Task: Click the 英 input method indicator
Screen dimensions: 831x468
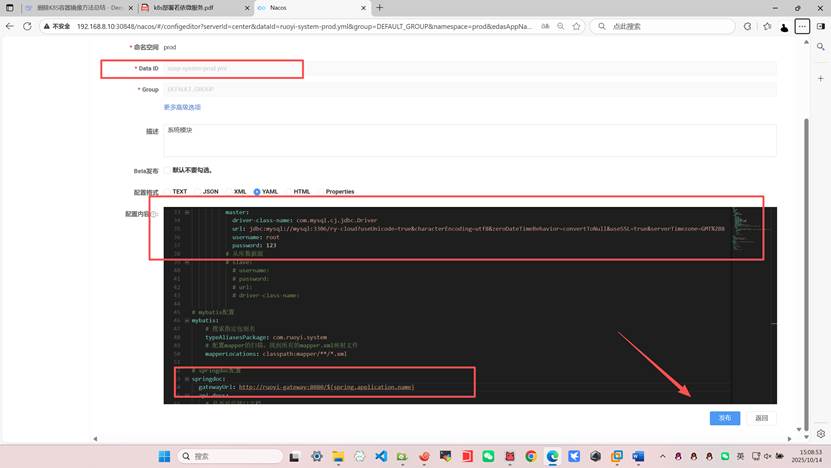Action: pos(740,456)
